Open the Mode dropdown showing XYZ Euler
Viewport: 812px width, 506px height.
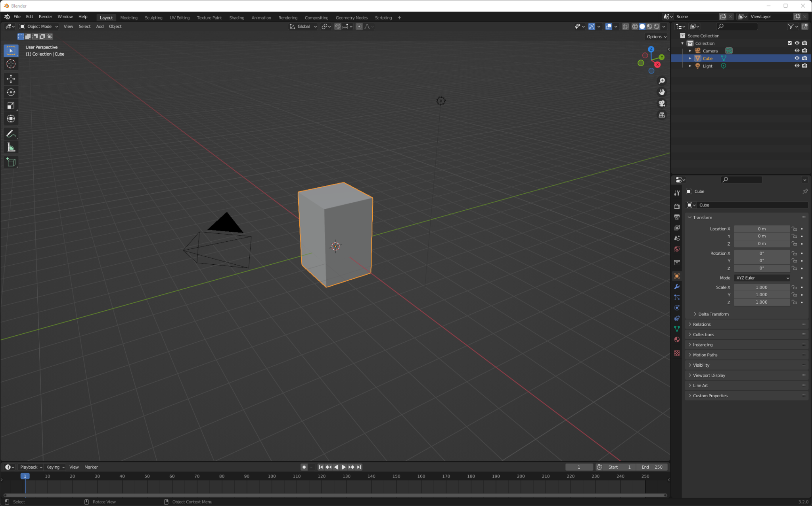point(761,278)
